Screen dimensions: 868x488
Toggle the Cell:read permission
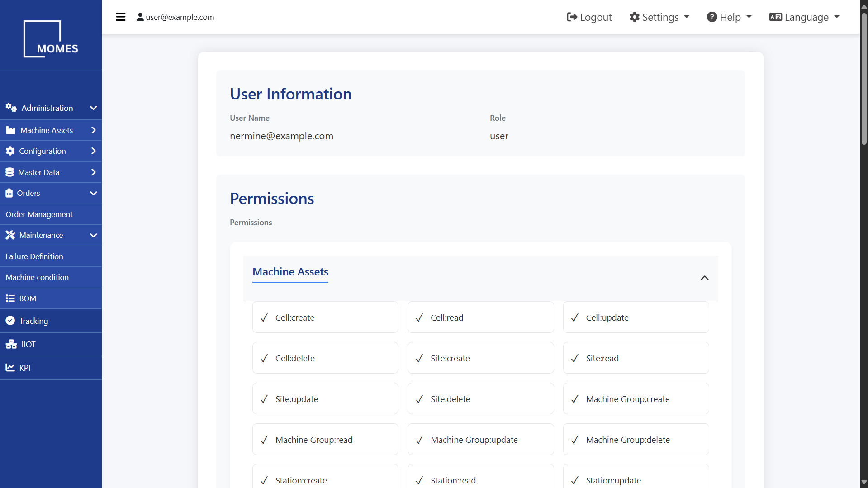click(x=480, y=317)
